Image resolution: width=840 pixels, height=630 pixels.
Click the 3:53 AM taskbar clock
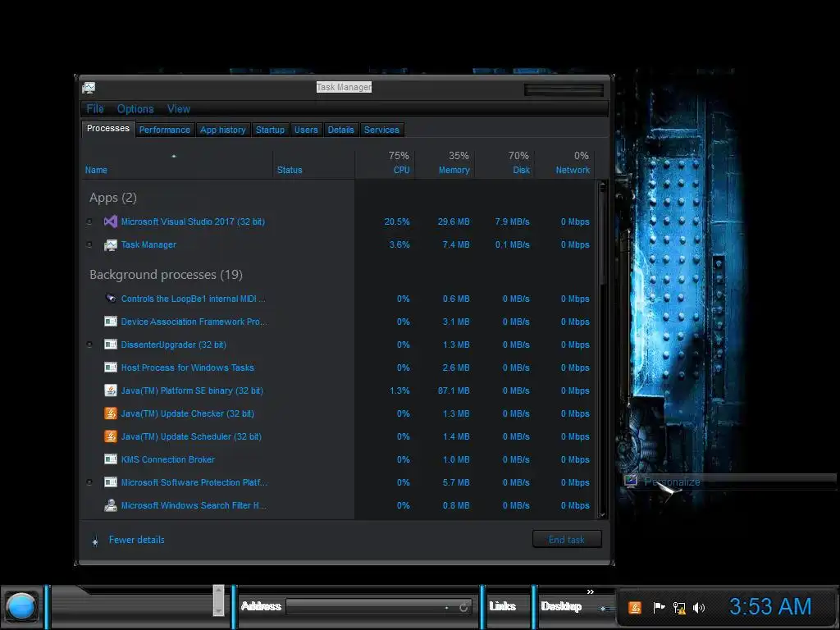[770, 607]
